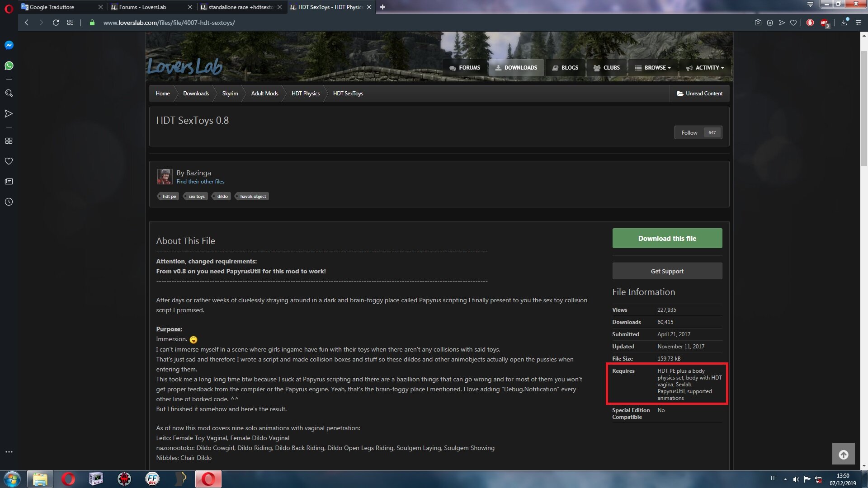
Task: Open the sidebar search icon
Action: tap(9, 93)
